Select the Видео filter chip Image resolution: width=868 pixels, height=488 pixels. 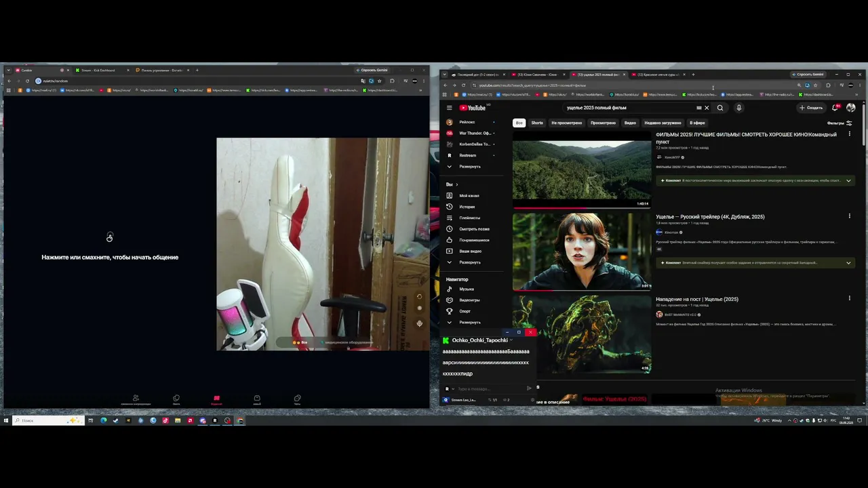click(630, 123)
